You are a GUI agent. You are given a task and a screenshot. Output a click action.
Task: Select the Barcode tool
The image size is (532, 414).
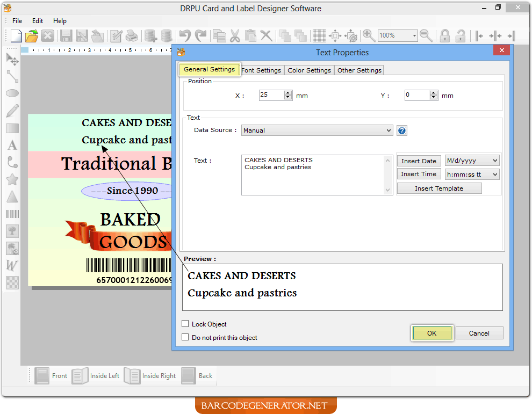pyautogui.click(x=12, y=214)
